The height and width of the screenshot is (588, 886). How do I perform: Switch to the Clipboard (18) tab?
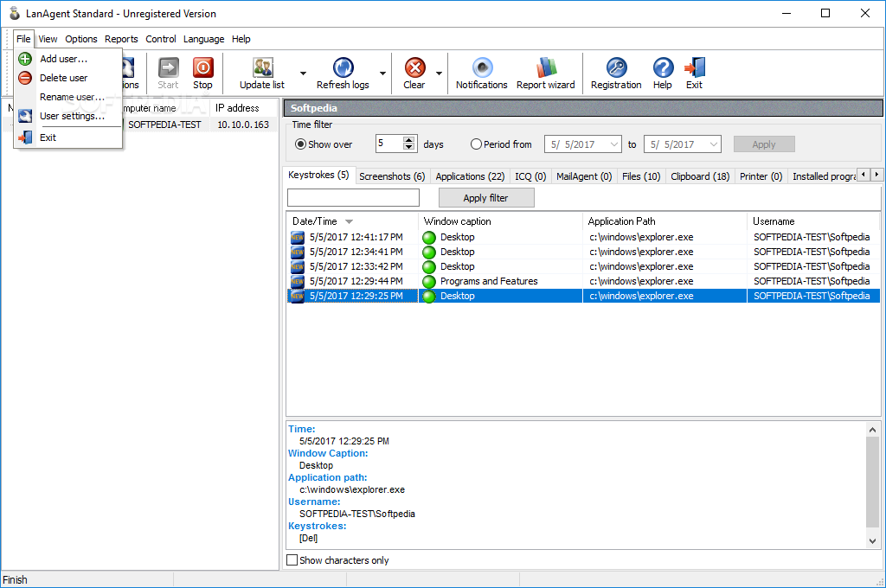coord(700,176)
